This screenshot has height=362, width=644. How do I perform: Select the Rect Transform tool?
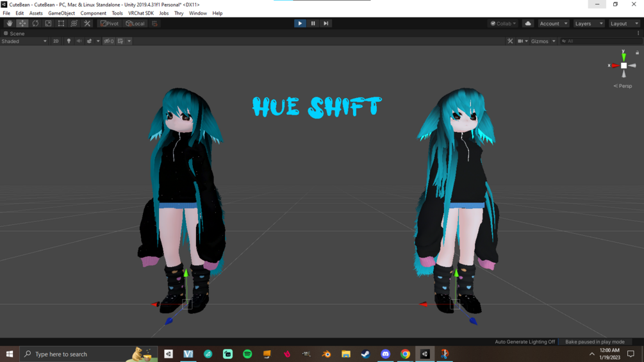pyautogui.click(x=62, y=24)
